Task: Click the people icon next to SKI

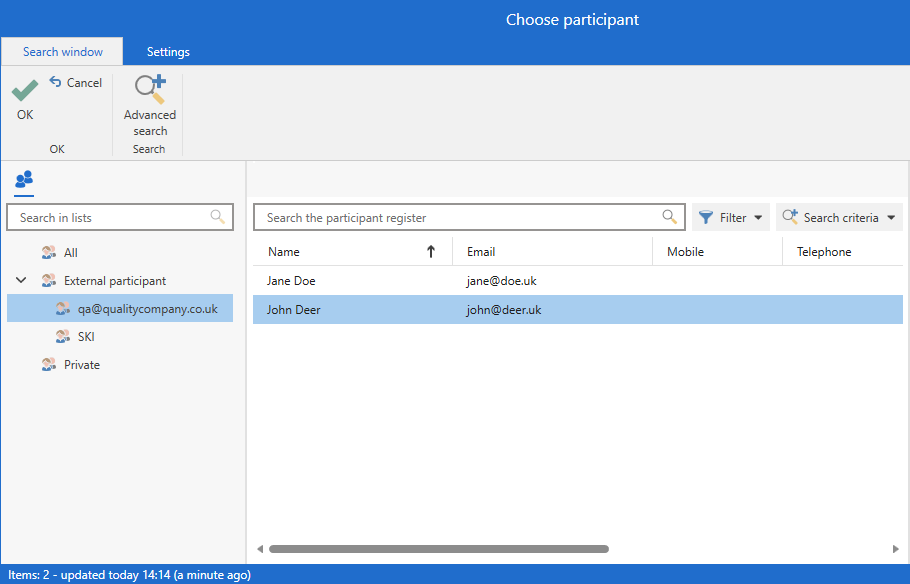Action: click(x=63, y=337)
